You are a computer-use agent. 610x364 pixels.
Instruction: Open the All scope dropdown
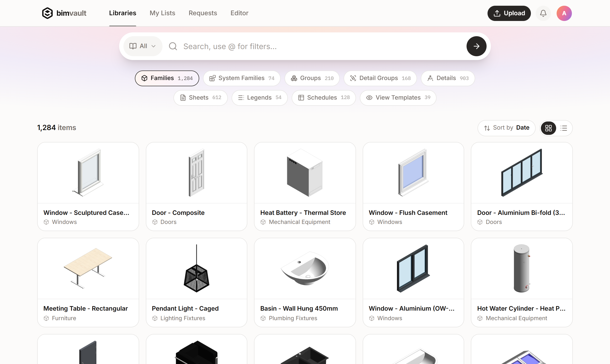coord(143,46)
